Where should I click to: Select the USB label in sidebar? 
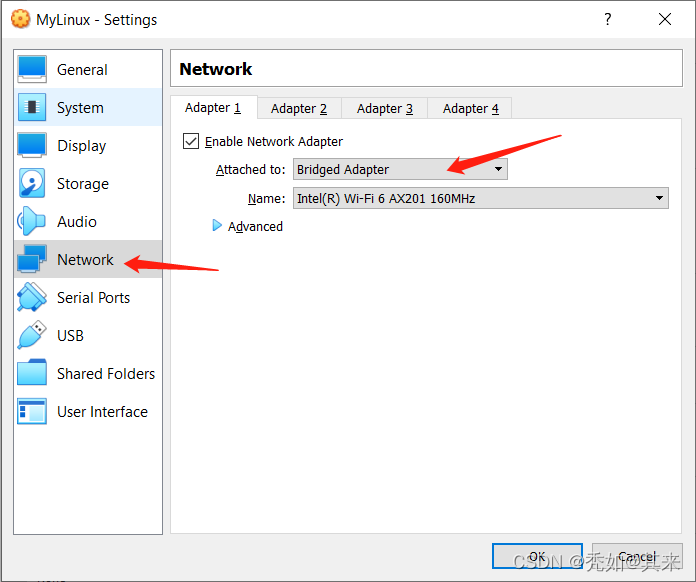pyautogui.click(x=71, y=336)
